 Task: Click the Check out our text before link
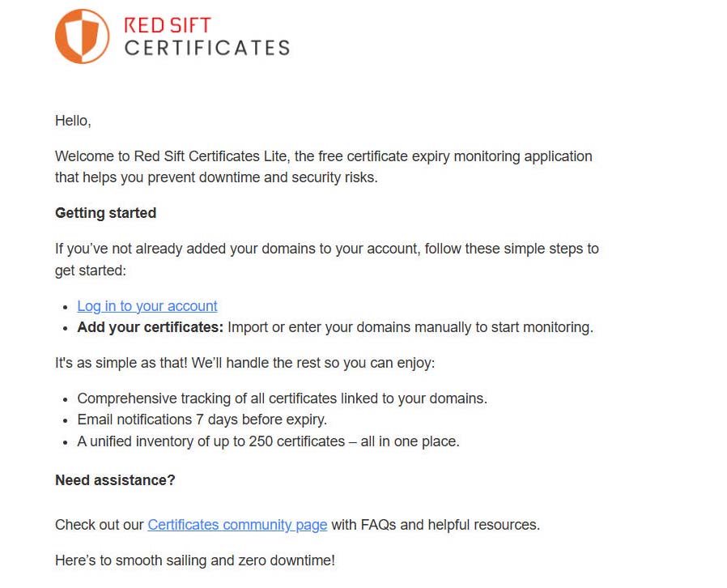(x=100, y=525)
